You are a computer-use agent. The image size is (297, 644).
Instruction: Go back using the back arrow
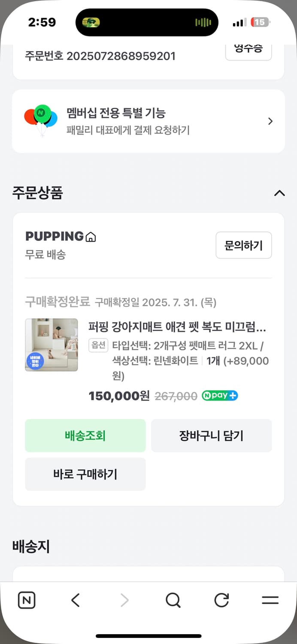(76, 600)
